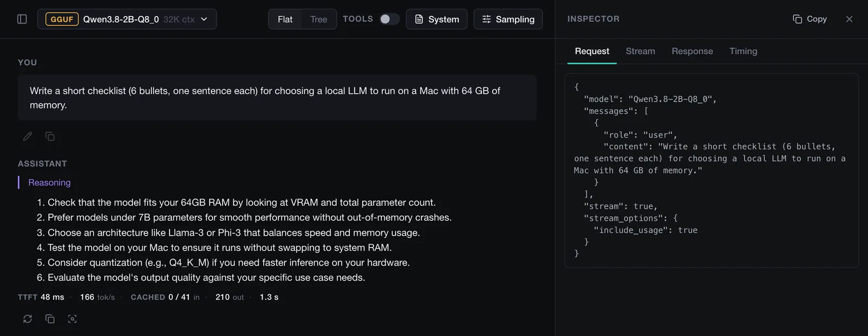Click the 210 out token count
Screen dimensions: 868x336
(229, 297)
